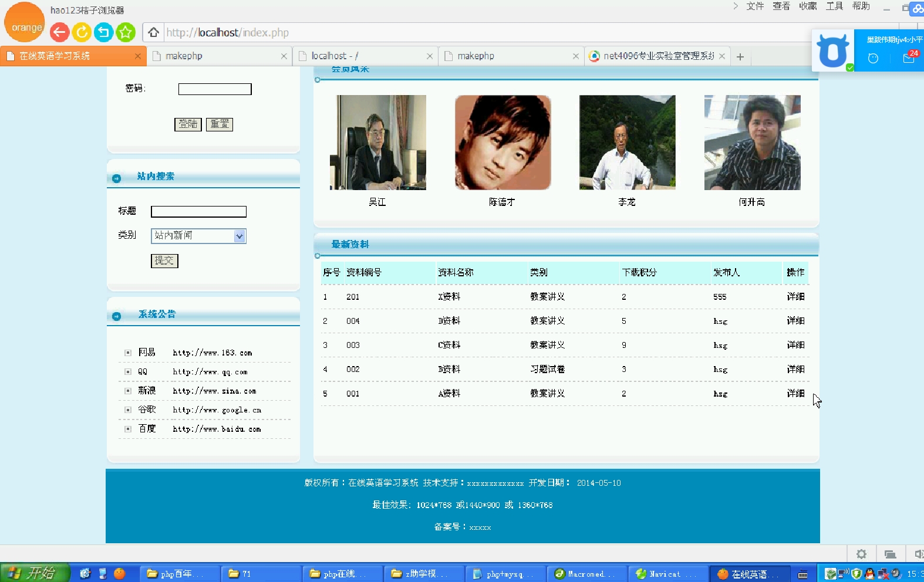Screen dimensions: 924x582
Task: Close the 在线英语学习系统 tab
Action: (x=137, y=56)
